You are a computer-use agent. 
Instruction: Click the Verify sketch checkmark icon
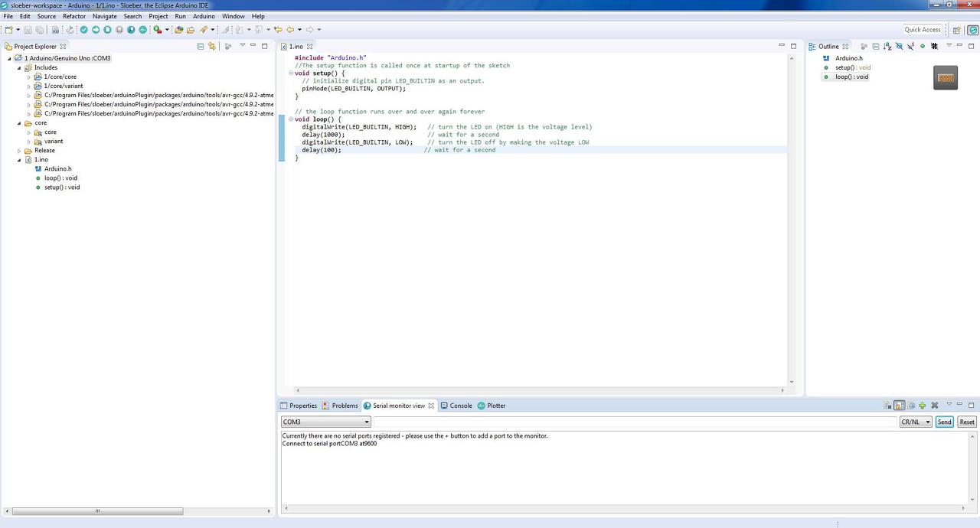click(x=84, y=30)
